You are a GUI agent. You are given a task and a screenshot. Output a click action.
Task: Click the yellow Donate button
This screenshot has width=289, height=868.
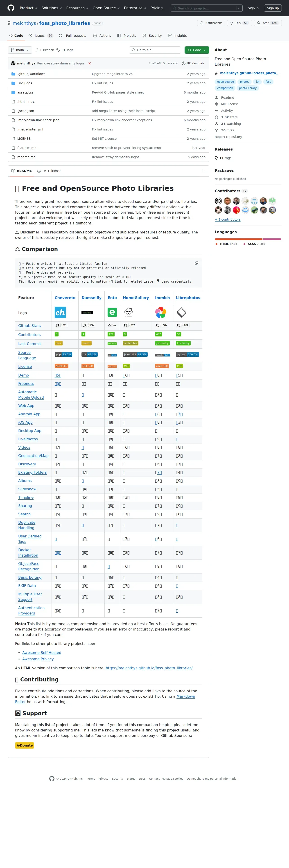click(25, 745)
